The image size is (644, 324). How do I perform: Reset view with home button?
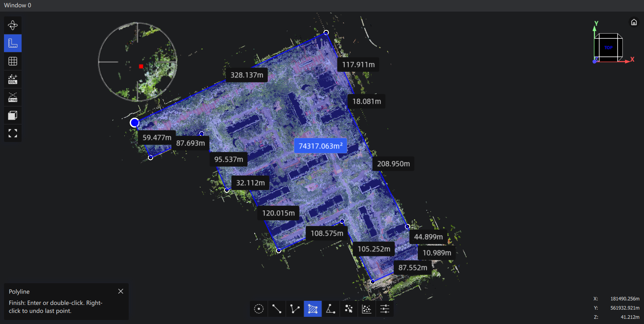point(634,22)
